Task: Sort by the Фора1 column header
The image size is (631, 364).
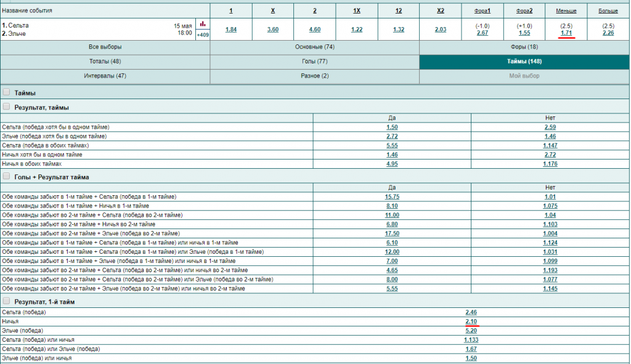Action: point(482,11)
